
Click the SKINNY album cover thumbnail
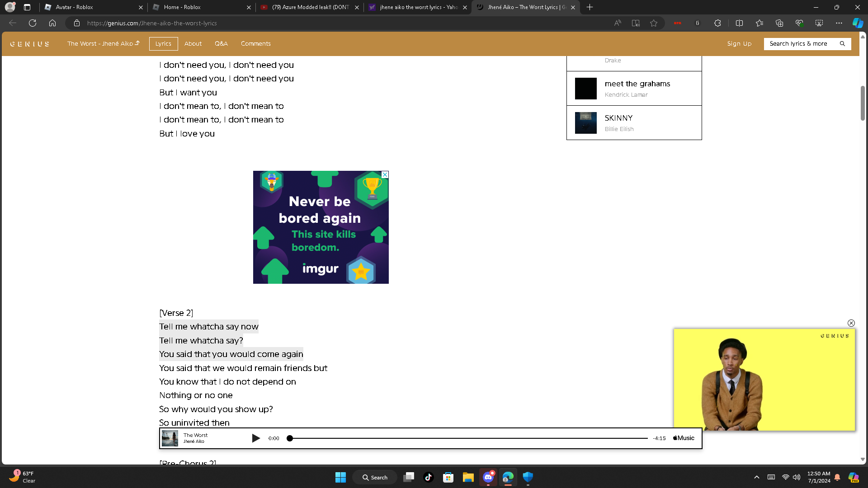[586, 123]
